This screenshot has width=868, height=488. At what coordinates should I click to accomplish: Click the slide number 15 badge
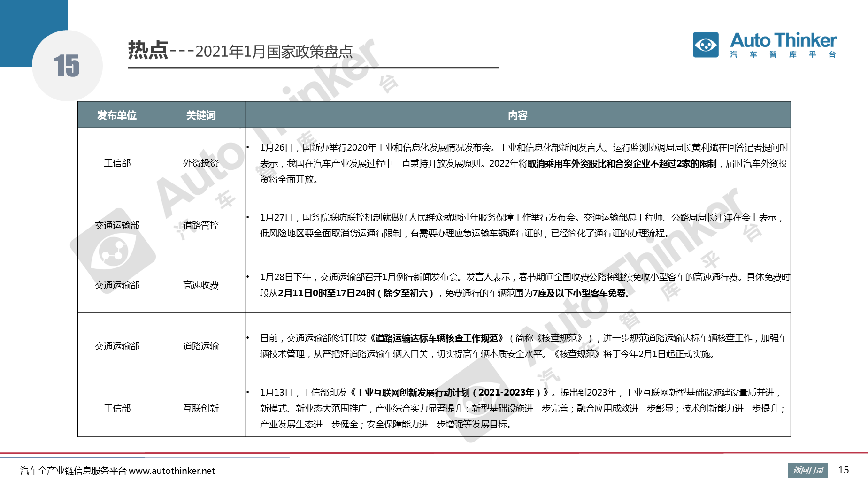(67, 66)
